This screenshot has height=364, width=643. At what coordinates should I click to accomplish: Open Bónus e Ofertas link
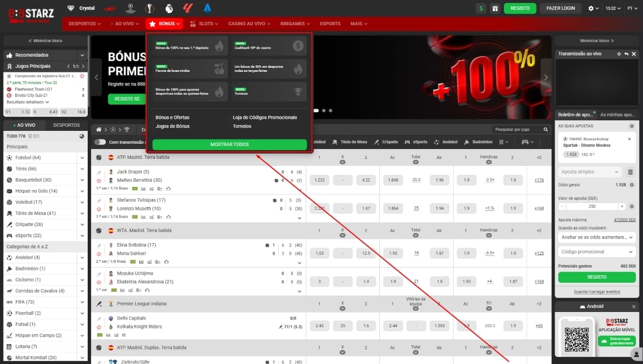(x=172, y=117)
